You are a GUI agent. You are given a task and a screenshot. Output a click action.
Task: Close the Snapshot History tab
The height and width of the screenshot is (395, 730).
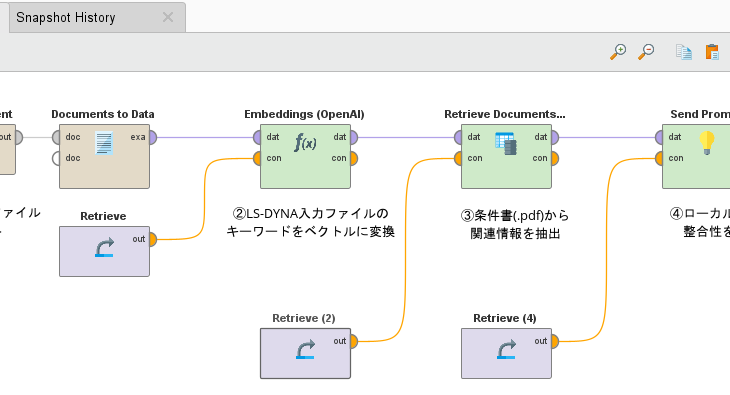[168, 17]
